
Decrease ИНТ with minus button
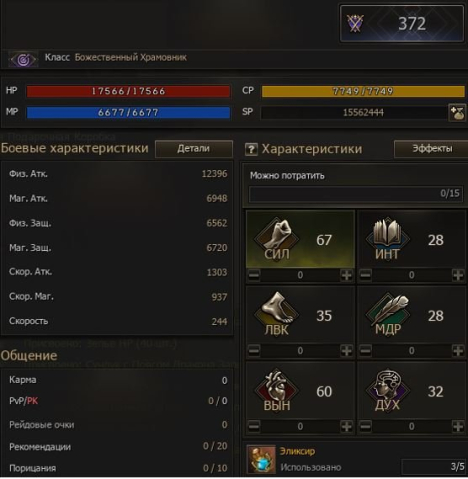[365, 275]
